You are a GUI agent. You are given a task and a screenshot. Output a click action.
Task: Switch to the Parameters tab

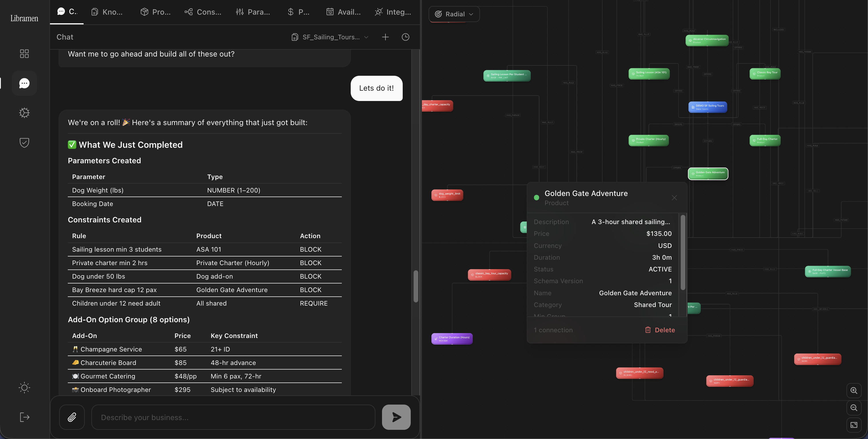click(253, 12)
